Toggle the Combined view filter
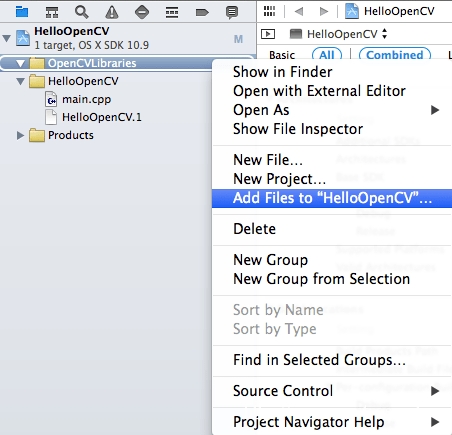Viewport: 452px width, 435px height. click(x=395, y=55)
